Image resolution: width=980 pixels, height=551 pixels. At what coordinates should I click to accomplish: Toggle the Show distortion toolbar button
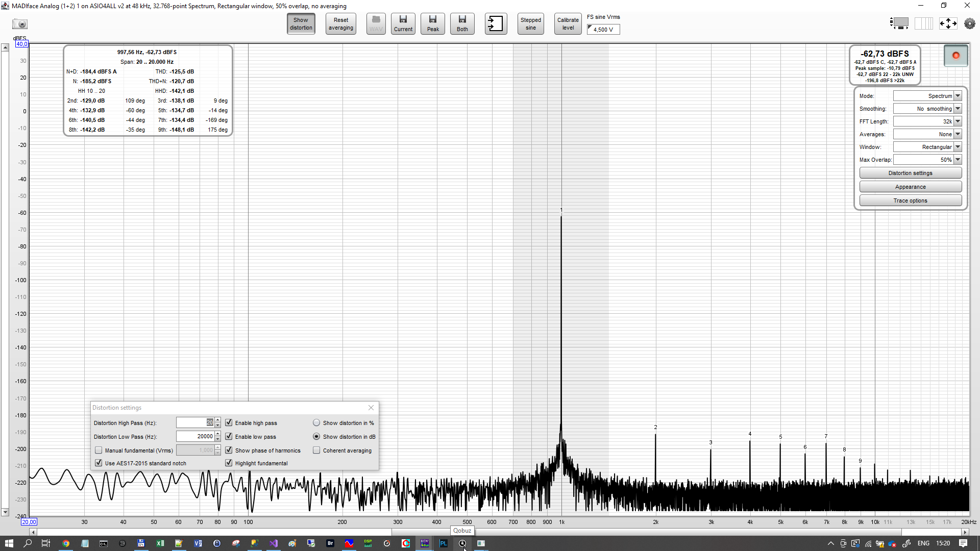(301, 23)
